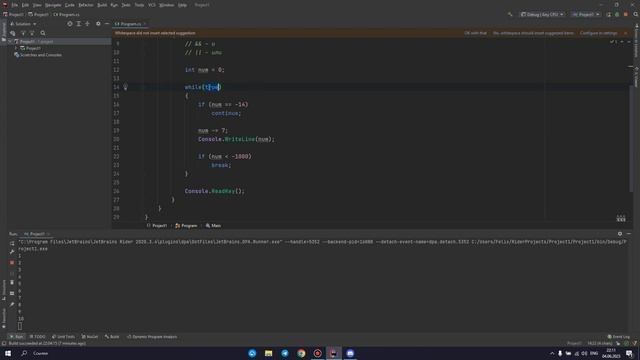Click the lightbulb quick-fix icon on line 14

(125, 87)
